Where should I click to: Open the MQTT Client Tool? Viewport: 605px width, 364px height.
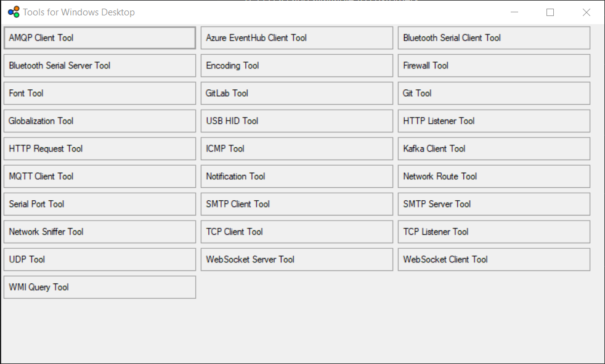pos(100,177)
